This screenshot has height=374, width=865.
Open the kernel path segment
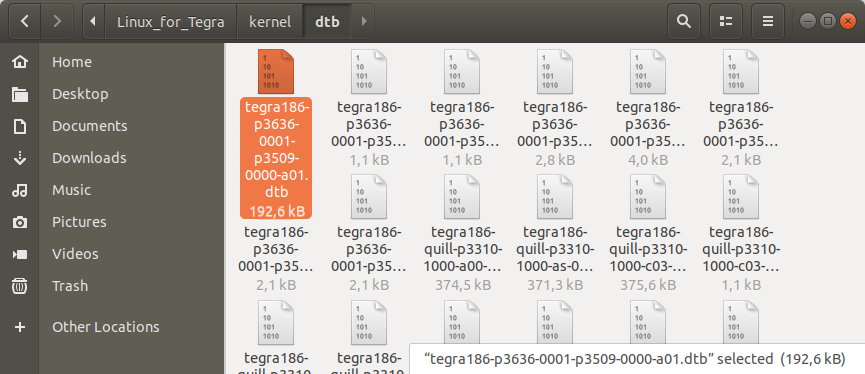coord(270,22)
